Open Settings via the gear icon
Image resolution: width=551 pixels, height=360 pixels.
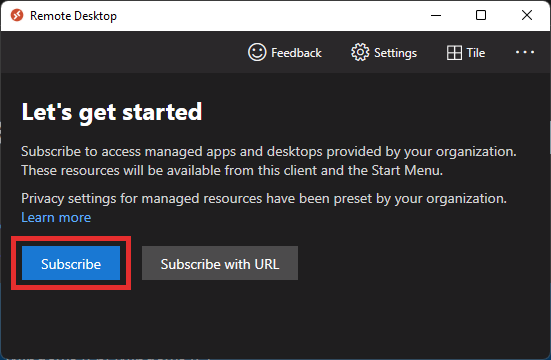pyautogui.click(x=360, y=52)
